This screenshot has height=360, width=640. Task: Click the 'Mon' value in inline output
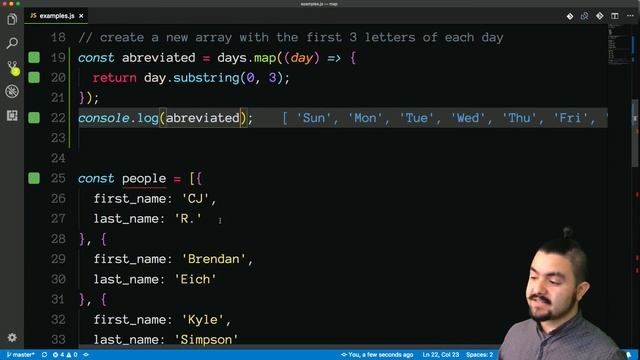tap(365, 118)
